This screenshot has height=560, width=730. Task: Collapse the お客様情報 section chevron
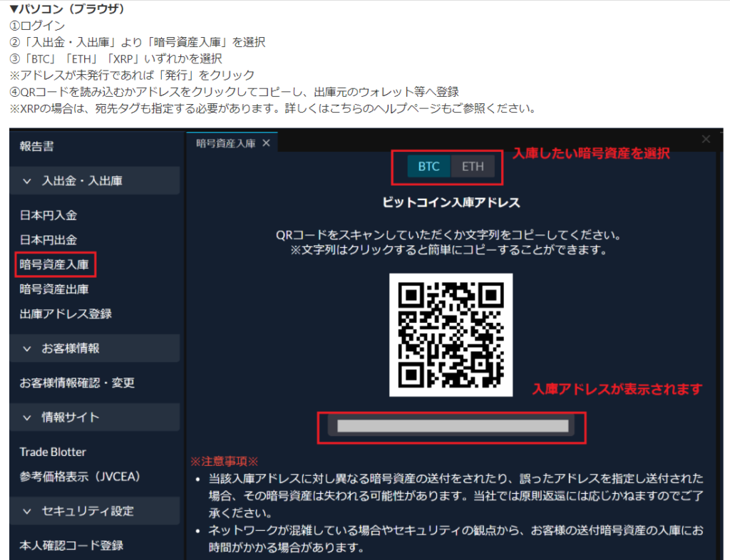point(27,348)
